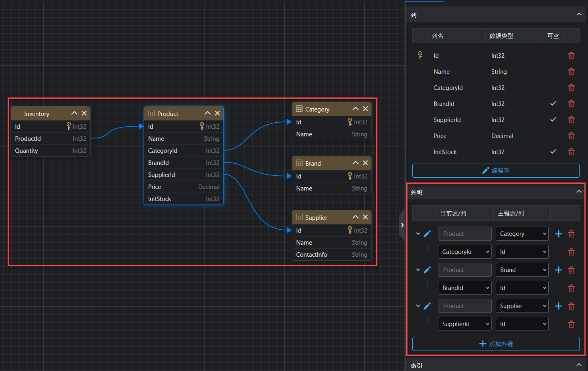Remove the CategoryId mapping row trash icon
This screenshot has height=371, width=588.
[x=571, y=252]
